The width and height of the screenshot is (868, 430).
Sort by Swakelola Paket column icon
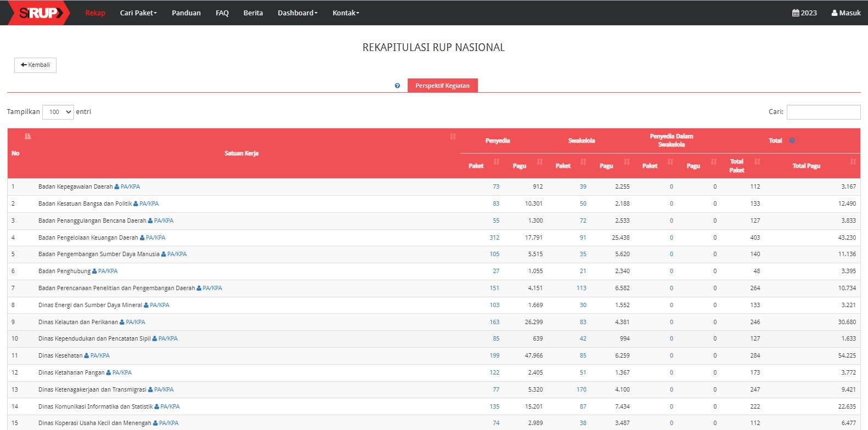click(583, 161)
